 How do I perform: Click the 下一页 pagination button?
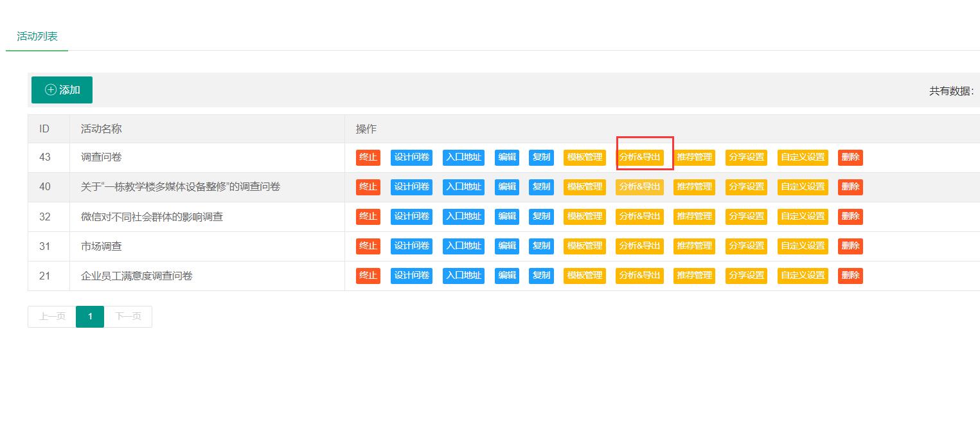coord(128,317)
